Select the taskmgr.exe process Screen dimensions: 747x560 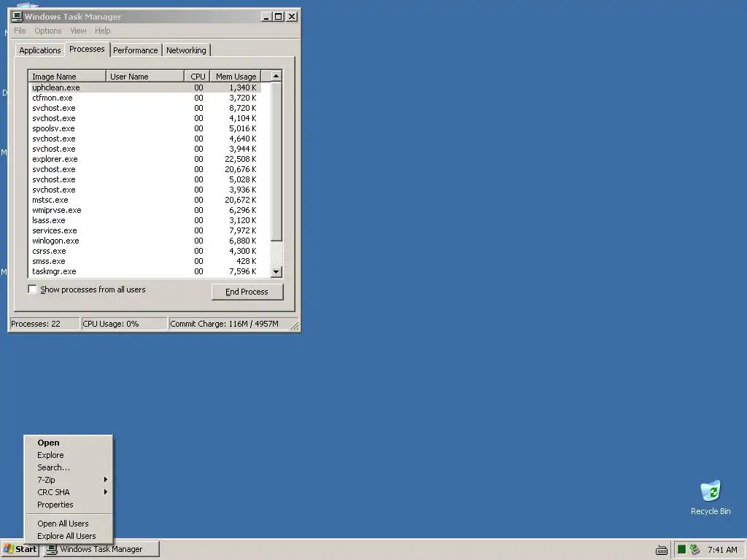(x=145, y=271)
